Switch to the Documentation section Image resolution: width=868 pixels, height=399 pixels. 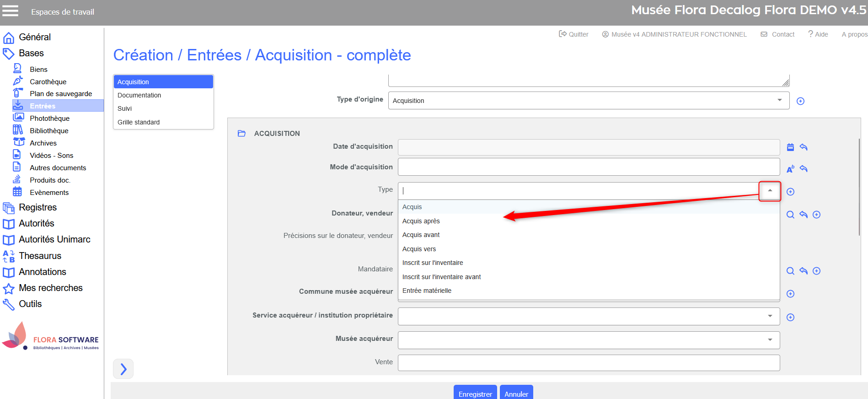pyautogui.click(x=139, y=95)
